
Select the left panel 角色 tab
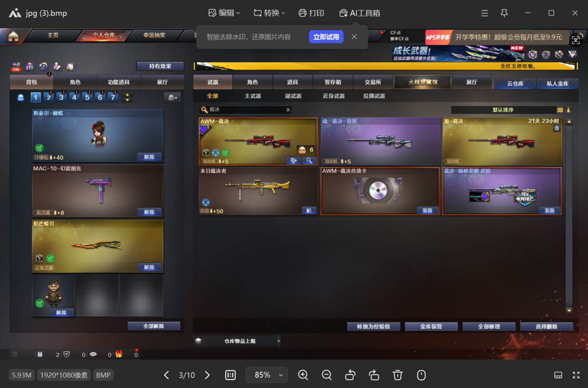pos(75,82)
